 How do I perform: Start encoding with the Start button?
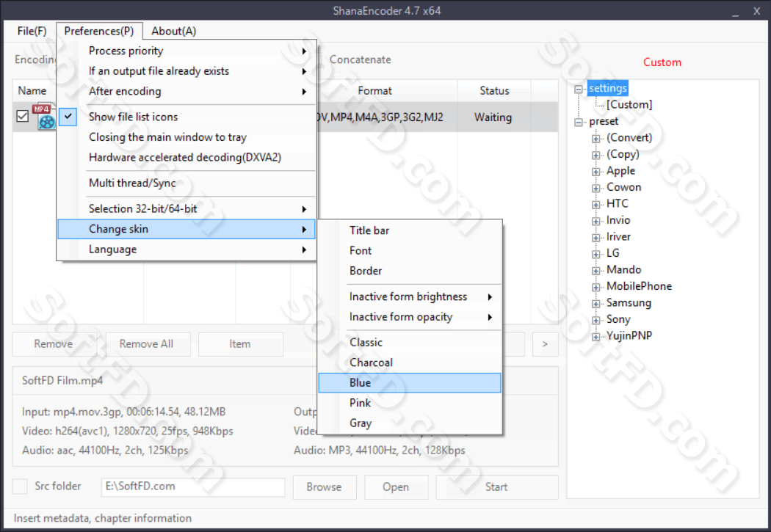click(496, 487)
